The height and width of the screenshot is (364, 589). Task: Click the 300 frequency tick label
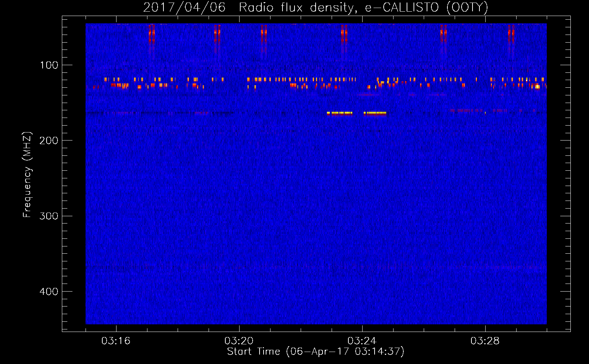tap(49, 216)
